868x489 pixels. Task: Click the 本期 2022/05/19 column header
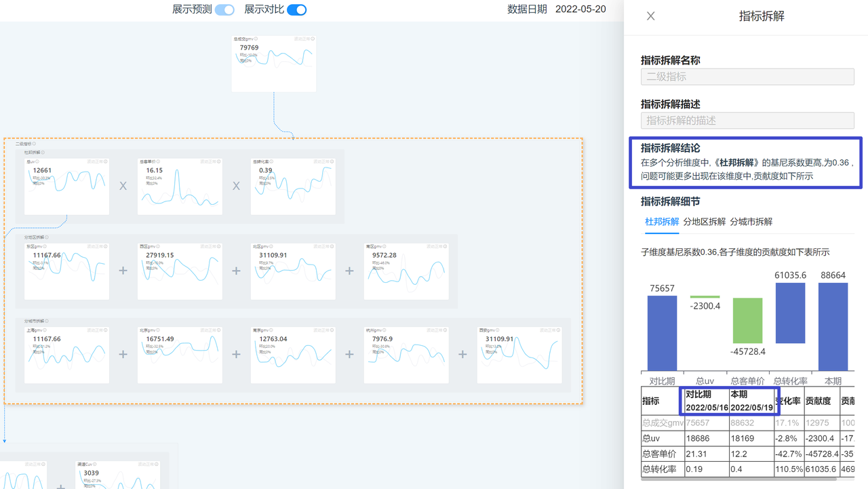pos(751,401)
